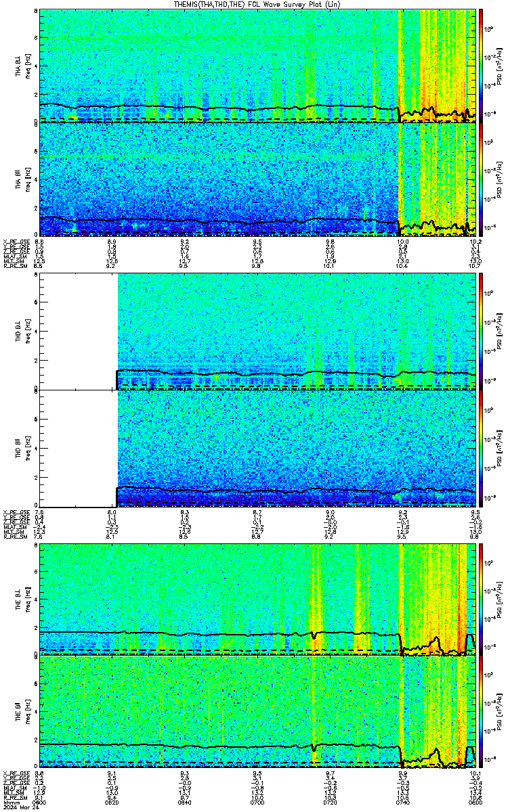
Task: Click the THD B⊥ spectrogram panel
Action: [258, 330]
